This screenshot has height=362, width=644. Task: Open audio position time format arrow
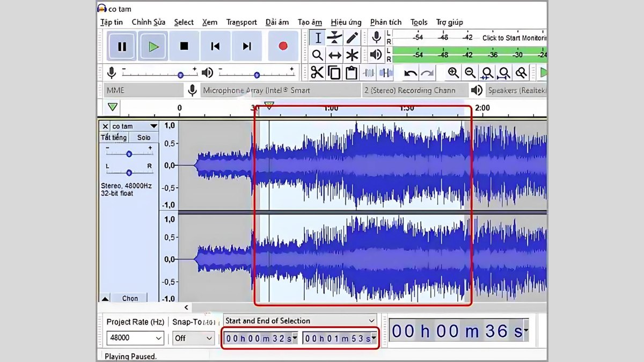point(525,331)
